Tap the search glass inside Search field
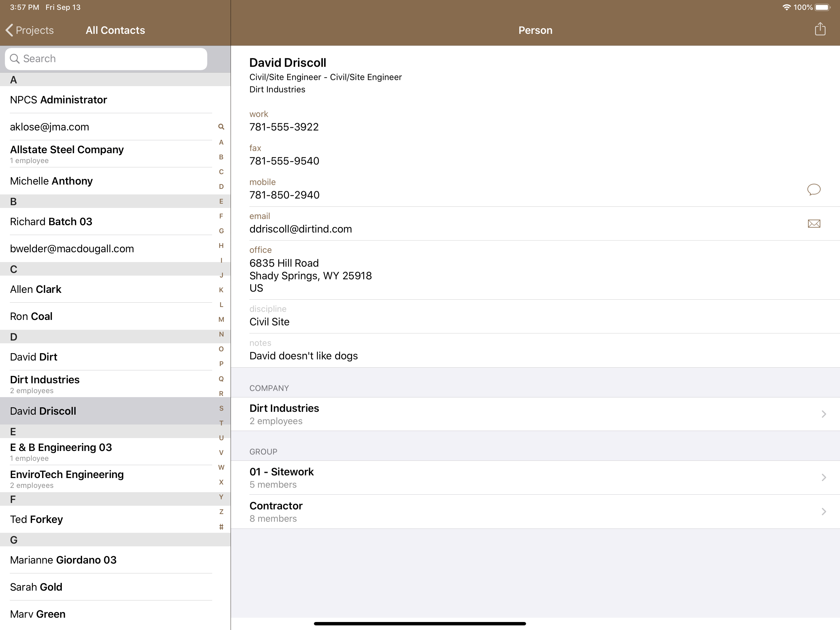Screen dimensions: 840x630 pos(14,58)
